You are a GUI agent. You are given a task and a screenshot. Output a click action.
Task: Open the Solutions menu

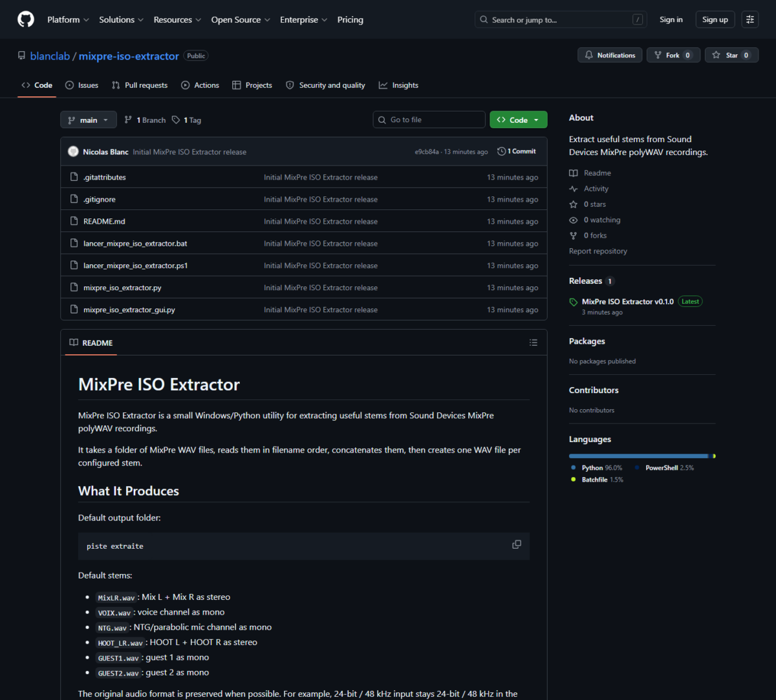point(122,19)
